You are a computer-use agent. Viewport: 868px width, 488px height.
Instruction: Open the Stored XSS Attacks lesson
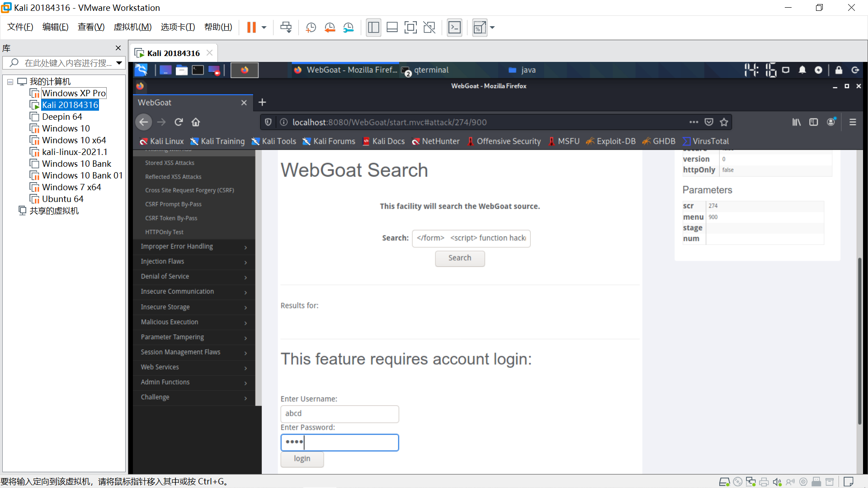(170, 163)
